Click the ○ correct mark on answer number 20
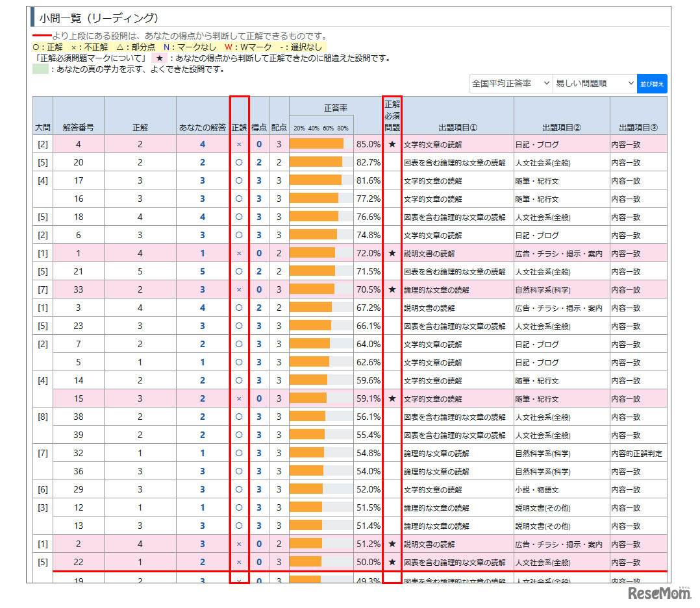Screen dimensions: 700x608 pos(239,162)
